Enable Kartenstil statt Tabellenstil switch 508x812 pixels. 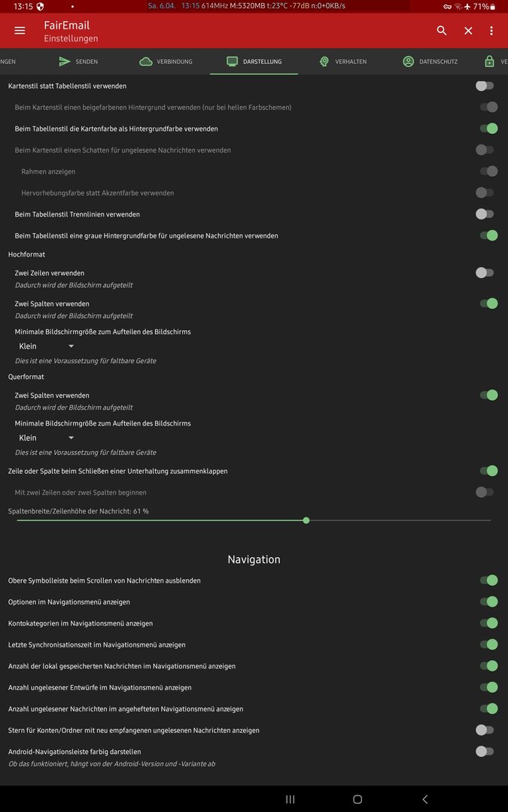point(485,86)
